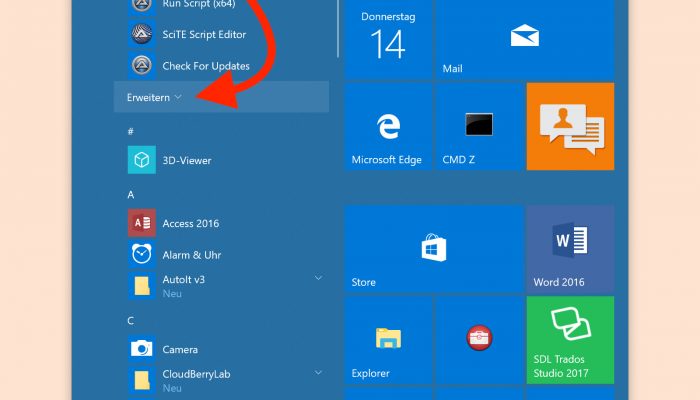This screenshot has width=700, height=400.
Task: Launch the Microsoft Edge tile
Action: 388,126
